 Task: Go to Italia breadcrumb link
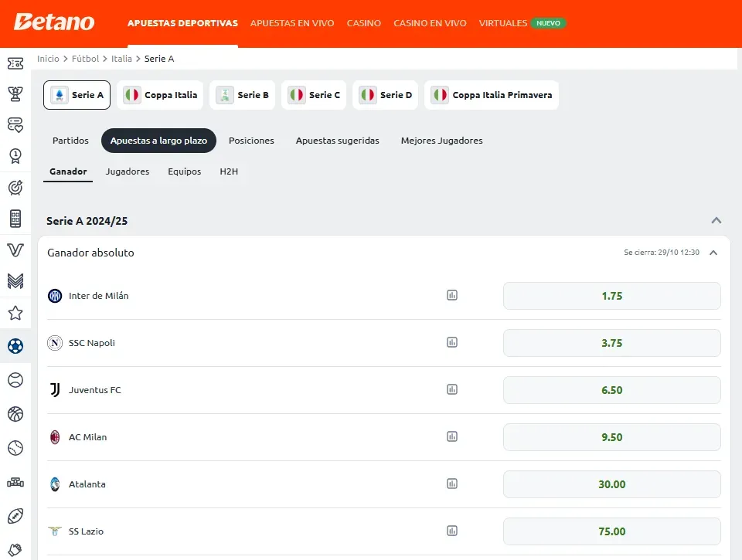pyautogui.click(x=121, y=59)
